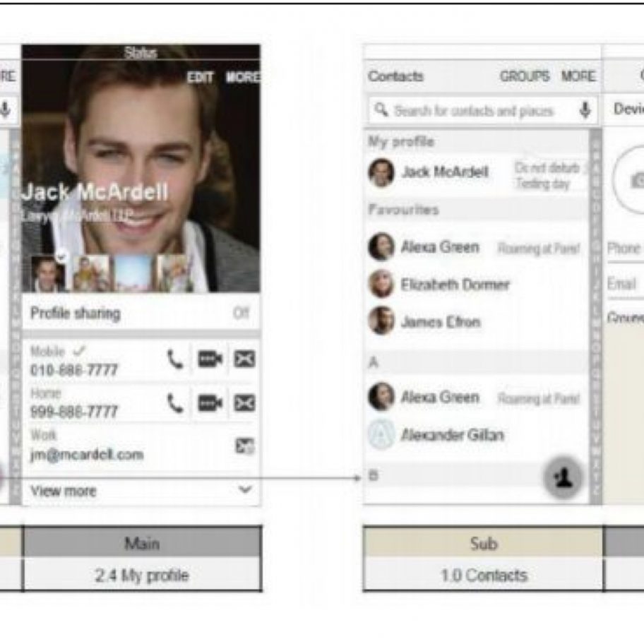The width and height of the screenshot is (644, 644).
Task: Tap the email icon beside jm@mcardell.com
Action: 244,446
